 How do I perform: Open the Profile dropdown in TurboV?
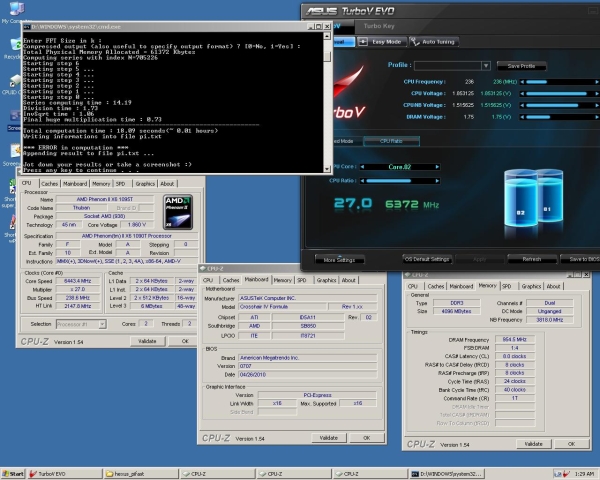[x=486, y=65]
